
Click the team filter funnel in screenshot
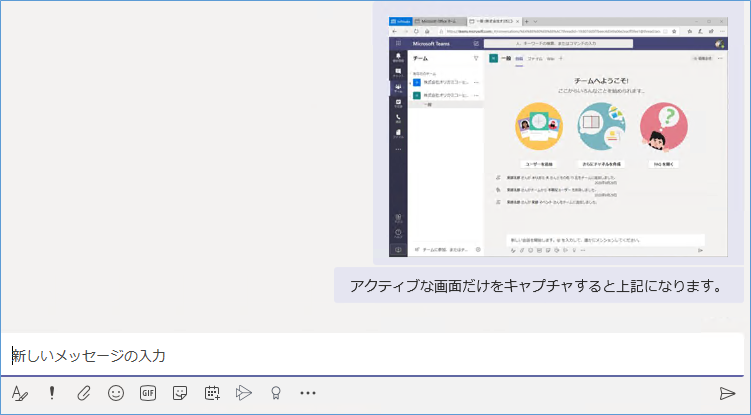pyautogui.click(x=476, y=59)
